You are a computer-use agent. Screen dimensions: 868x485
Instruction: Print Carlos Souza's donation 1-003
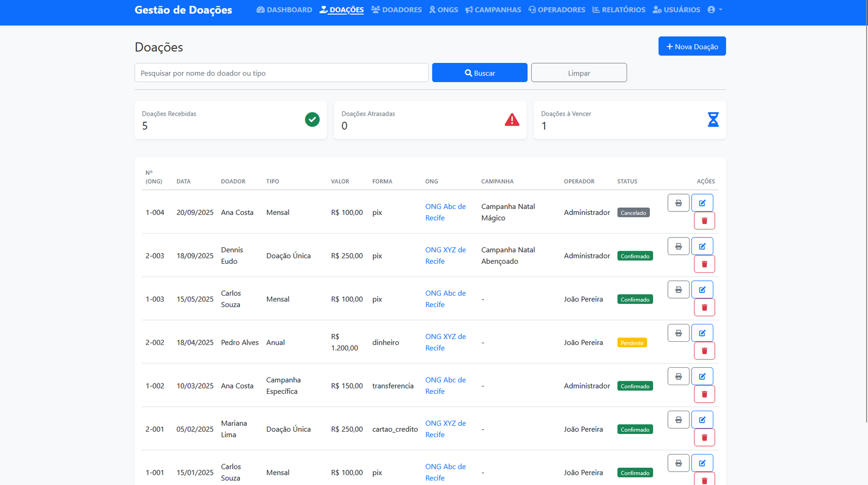click(678, 290)
